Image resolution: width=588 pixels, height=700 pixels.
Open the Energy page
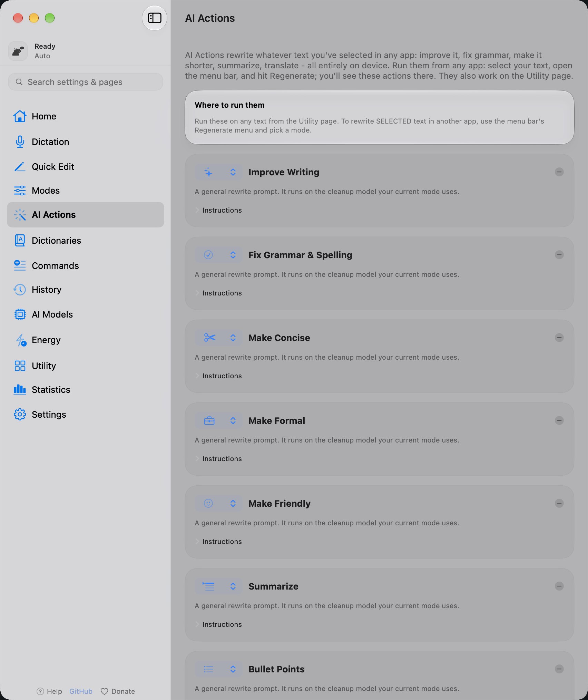tap(85, 340)
